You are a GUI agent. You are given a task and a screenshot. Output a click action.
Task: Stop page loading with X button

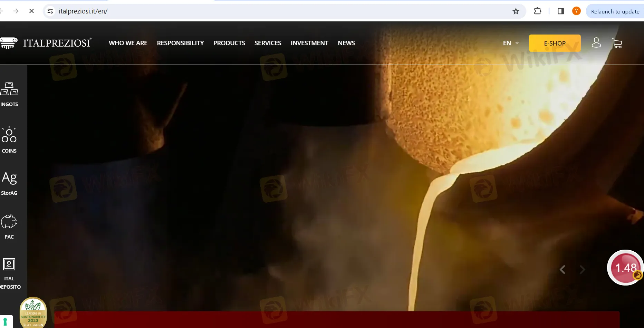[x=31, y=11]
